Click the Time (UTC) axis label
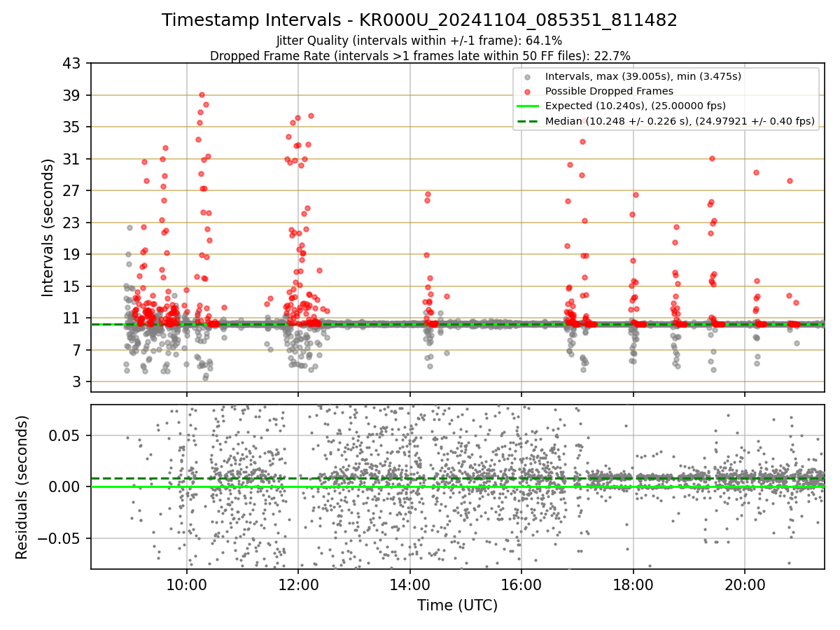 click(457, 605)
